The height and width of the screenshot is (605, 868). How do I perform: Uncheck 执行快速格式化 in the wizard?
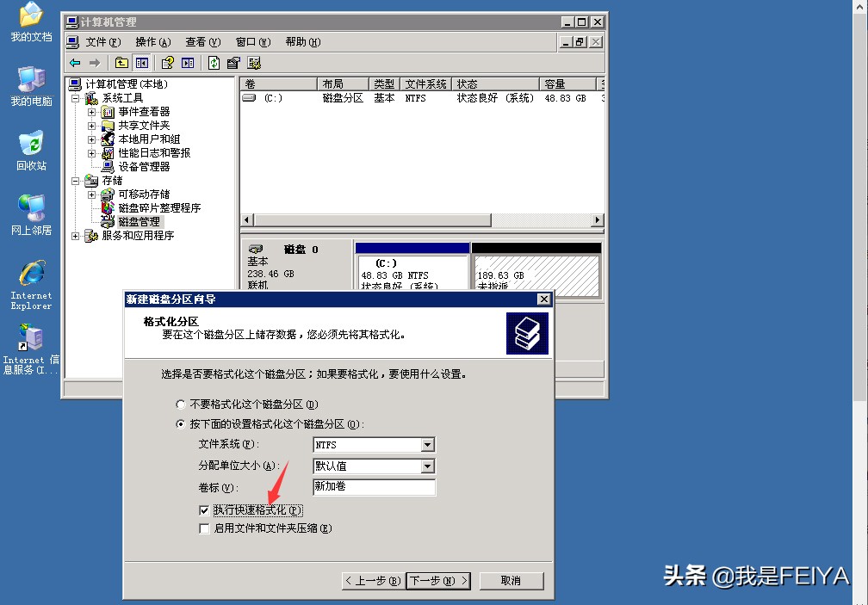coord(202,509)
